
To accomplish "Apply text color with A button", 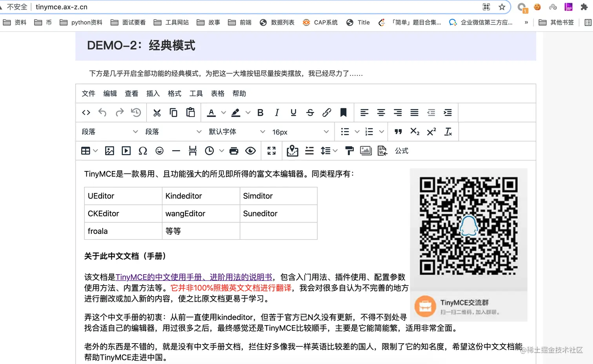I will 211,113.
